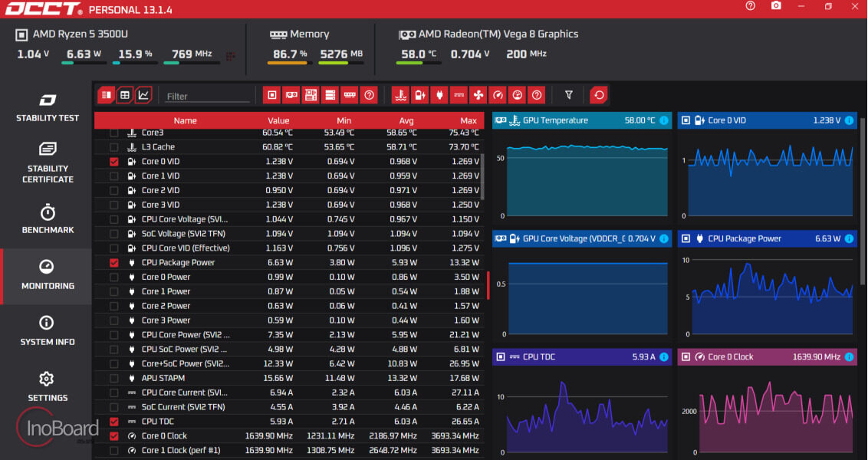Open the Settings gear in sidebar
Viewport: 868px width, 460px height.
click(x=47, y=387)
